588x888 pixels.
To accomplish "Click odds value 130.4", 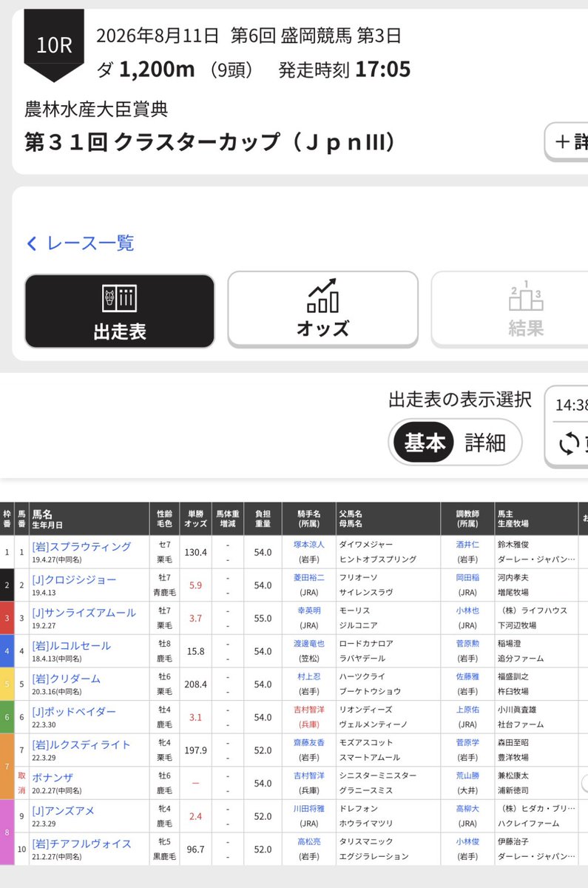I will tap(195, 552).
